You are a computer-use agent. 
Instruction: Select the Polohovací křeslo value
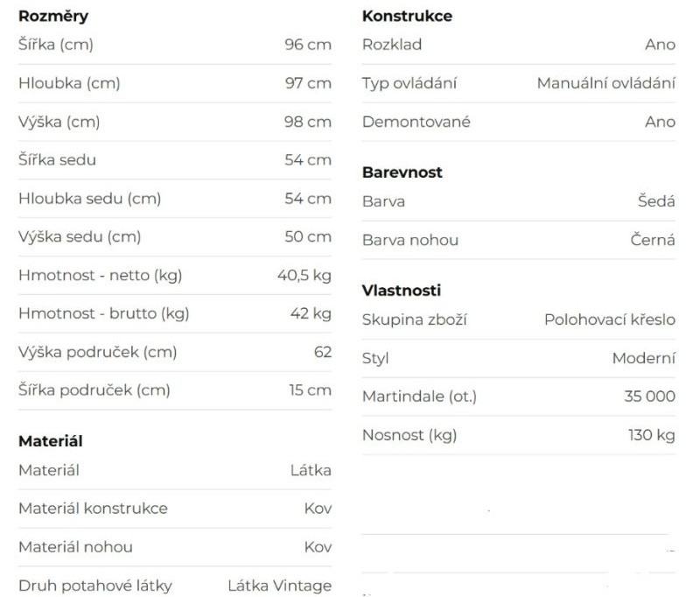click(x=609, y=320)
